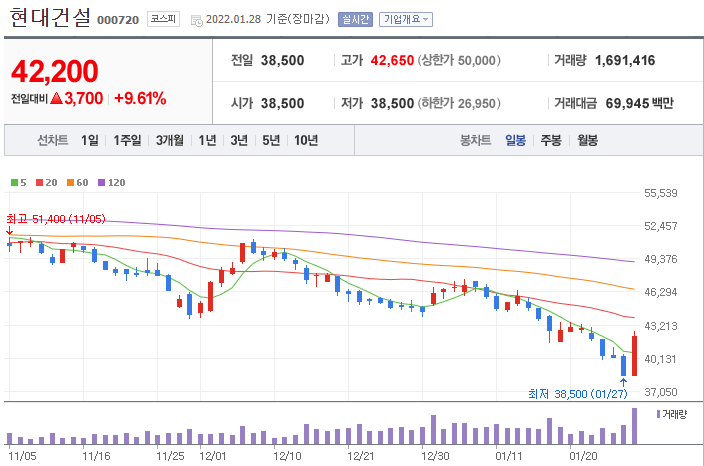
Task: Click the 최저 38,500 (01/27) marker
Action: coord(577,394)
